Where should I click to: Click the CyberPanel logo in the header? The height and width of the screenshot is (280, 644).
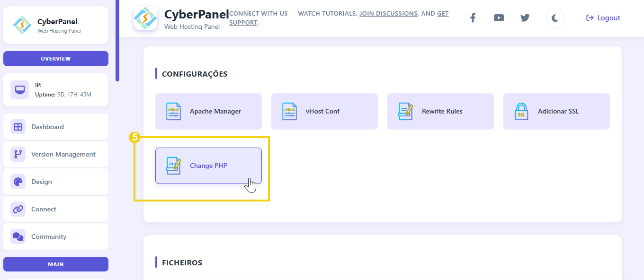145,18
